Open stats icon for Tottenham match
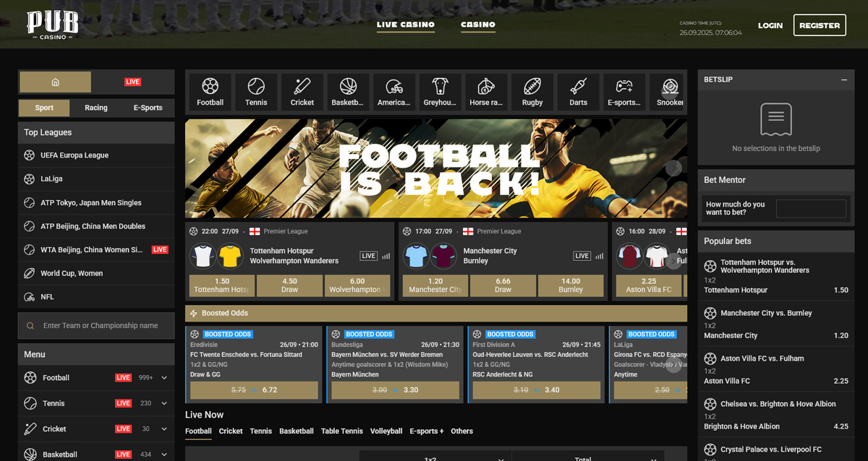Viewport: 868px width, 461px height. [x=386, y=256]
